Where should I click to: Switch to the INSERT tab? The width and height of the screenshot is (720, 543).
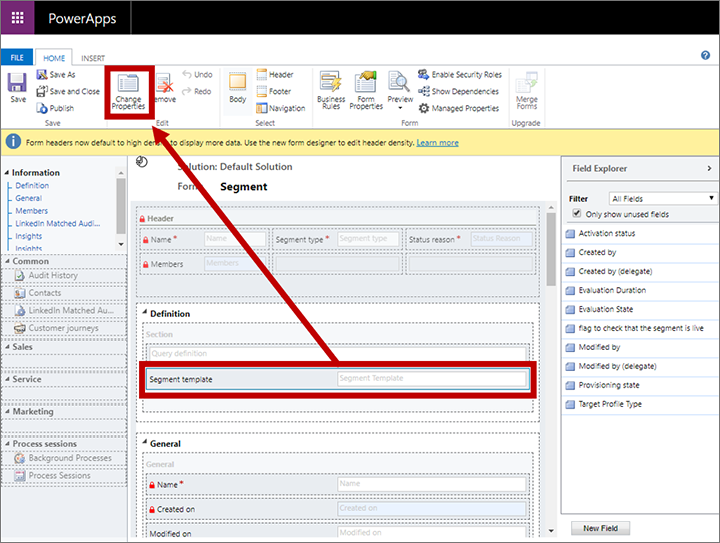(93, 58)
